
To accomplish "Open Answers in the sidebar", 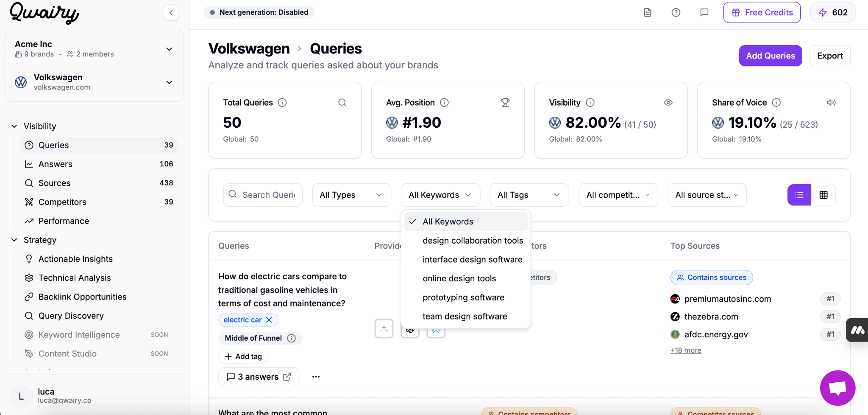I will pyautogui.click(x=99, y=164).
